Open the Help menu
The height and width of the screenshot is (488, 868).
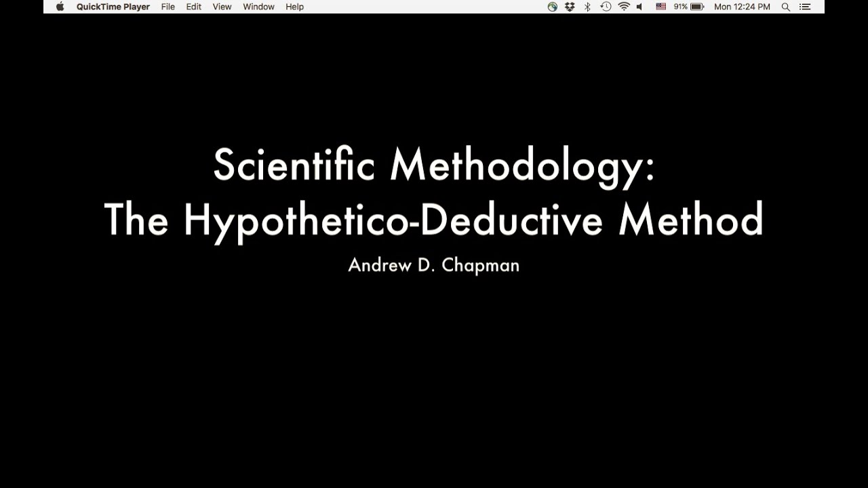coord(294,7)
